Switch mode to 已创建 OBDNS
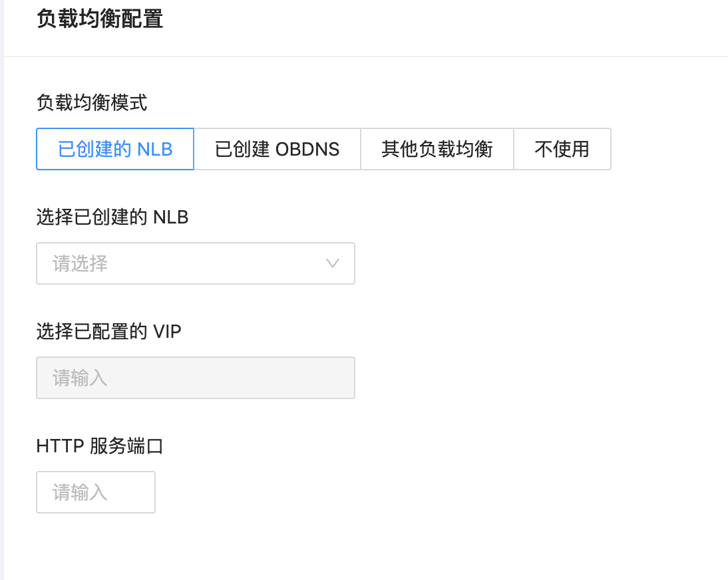This screenshot has width=728, height=580. pyautogui.click(x=277, y=149)
